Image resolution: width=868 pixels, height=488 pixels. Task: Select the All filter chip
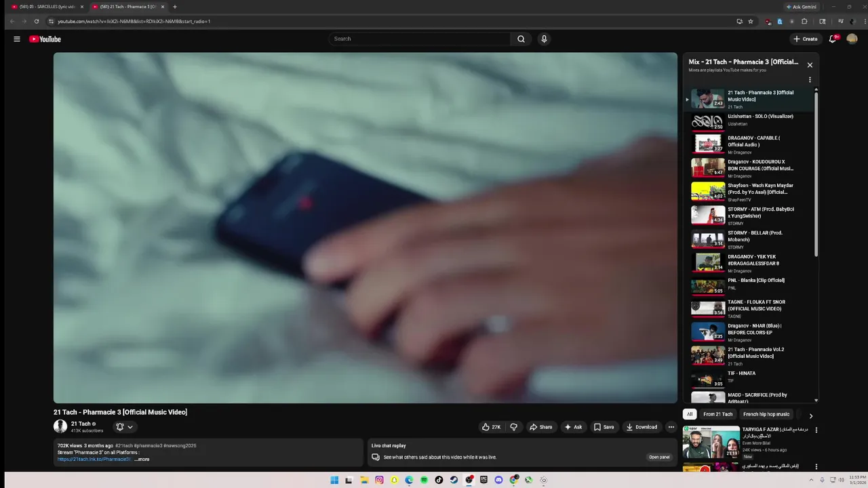690,414
